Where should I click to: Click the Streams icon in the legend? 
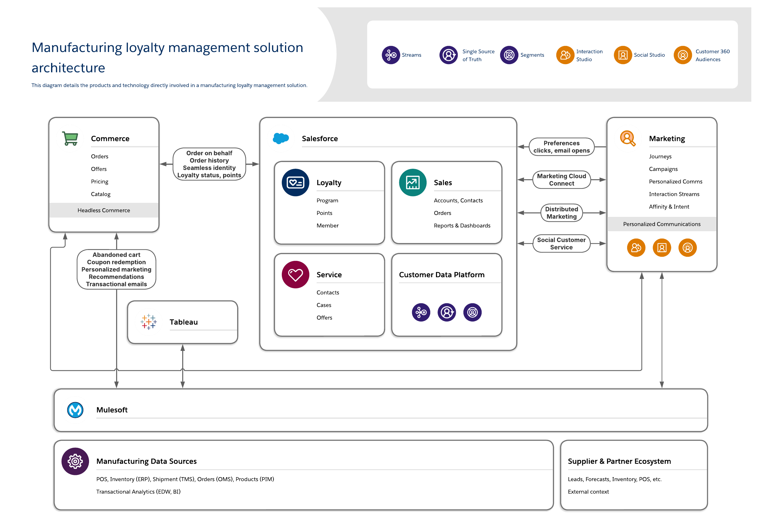click(x=391, y=55)
